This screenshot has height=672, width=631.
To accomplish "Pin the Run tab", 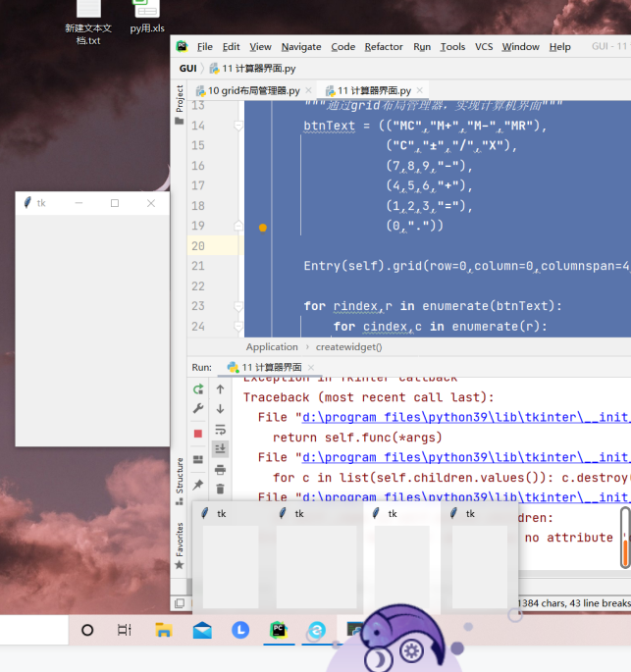I will click(198, 485).
